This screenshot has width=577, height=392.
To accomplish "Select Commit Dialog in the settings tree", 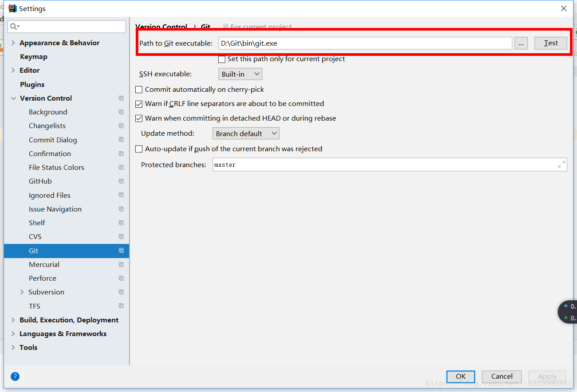I will (53, 140).
